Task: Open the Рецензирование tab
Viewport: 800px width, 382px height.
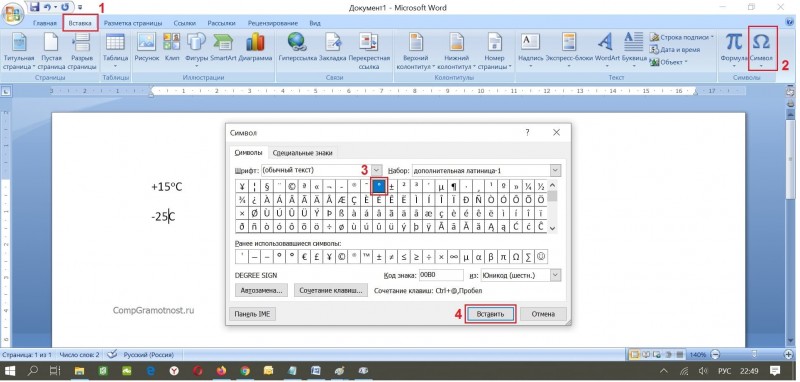Action: pyautogui.click(x=273, y=23)
